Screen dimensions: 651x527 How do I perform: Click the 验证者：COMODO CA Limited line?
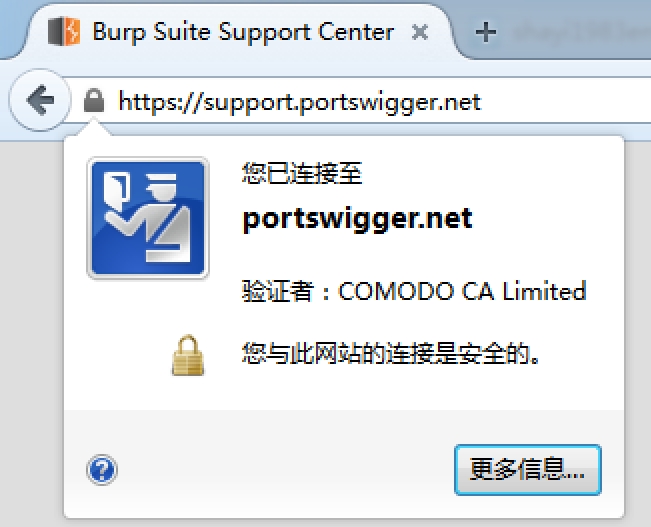(414, 291)
